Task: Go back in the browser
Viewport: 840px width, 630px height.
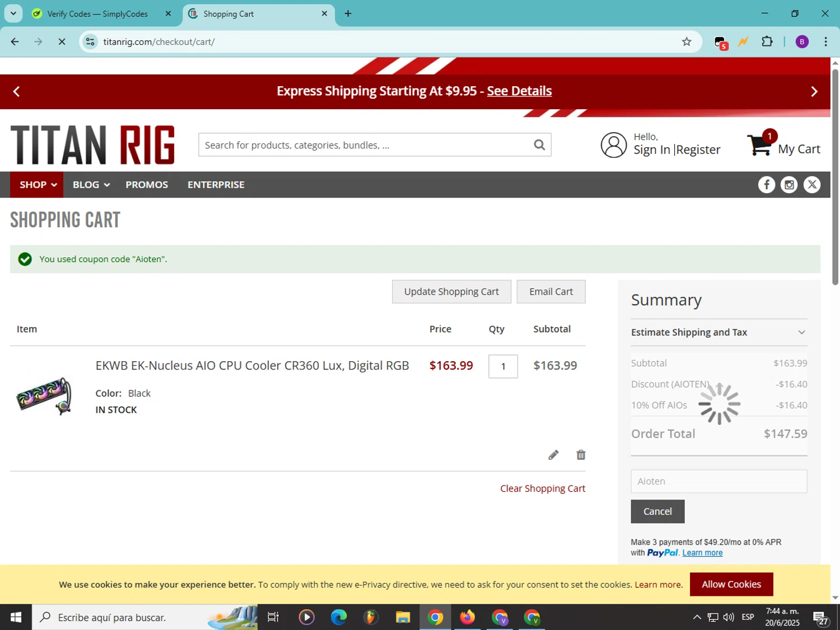Action: 15,41
